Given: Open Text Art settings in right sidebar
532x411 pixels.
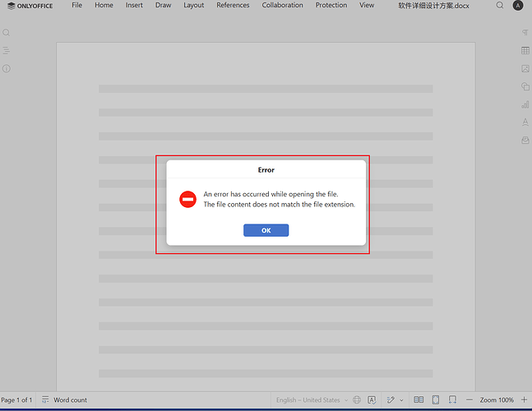Looking at the screenshot, I should pyautogui.click(x=525, y=122).
